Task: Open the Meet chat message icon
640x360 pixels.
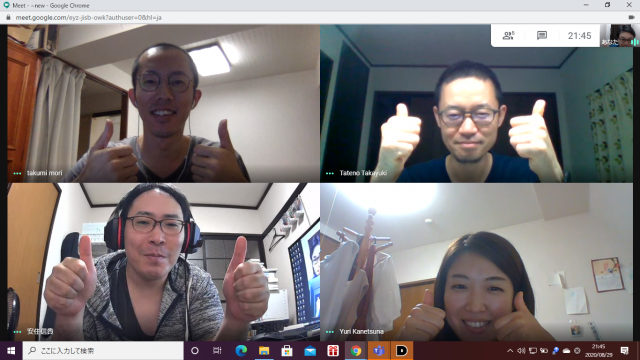Action: coord(542,36)
